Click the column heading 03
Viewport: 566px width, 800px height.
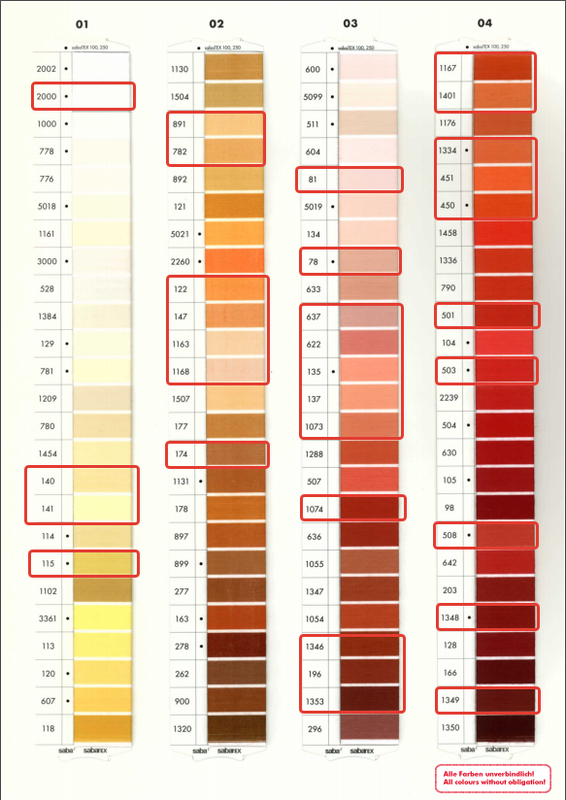click(x=350, y=23)
